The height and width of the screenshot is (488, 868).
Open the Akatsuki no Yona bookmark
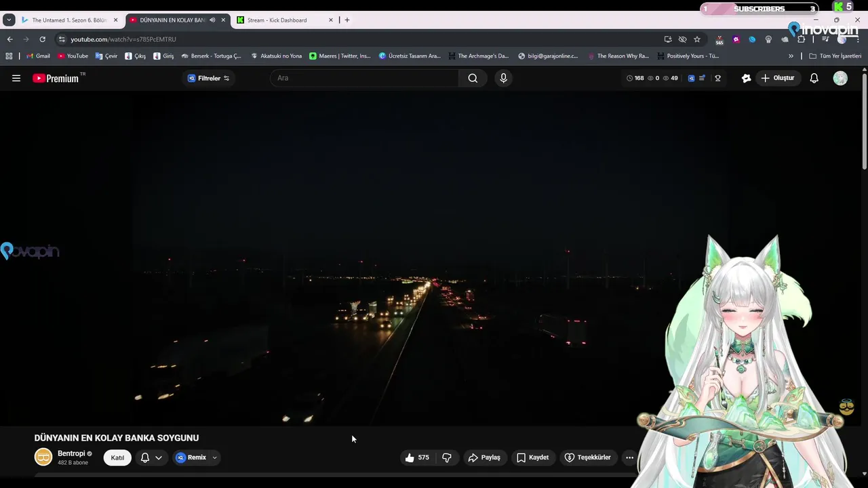276,56
